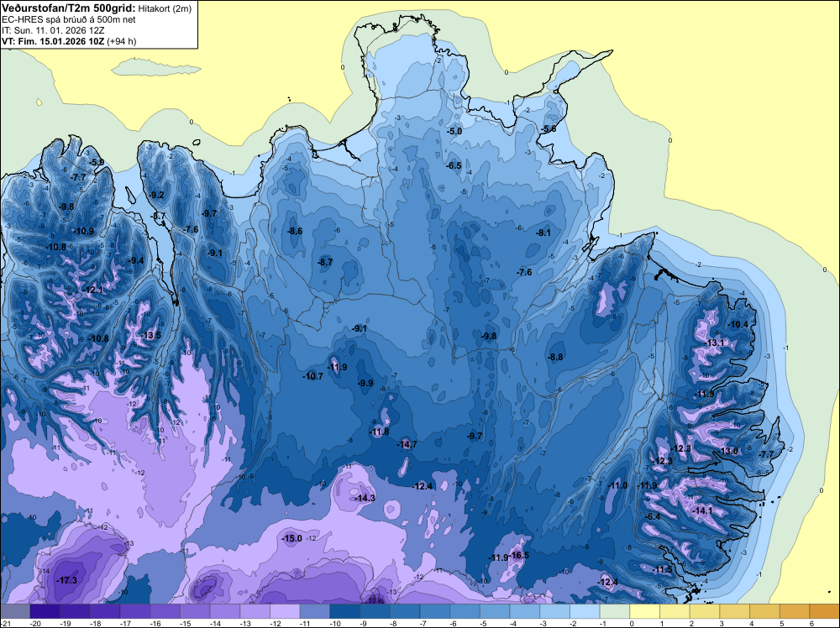Click the -8.8 temperature reading
The image size is (840, 628).
tap(555, 357)
